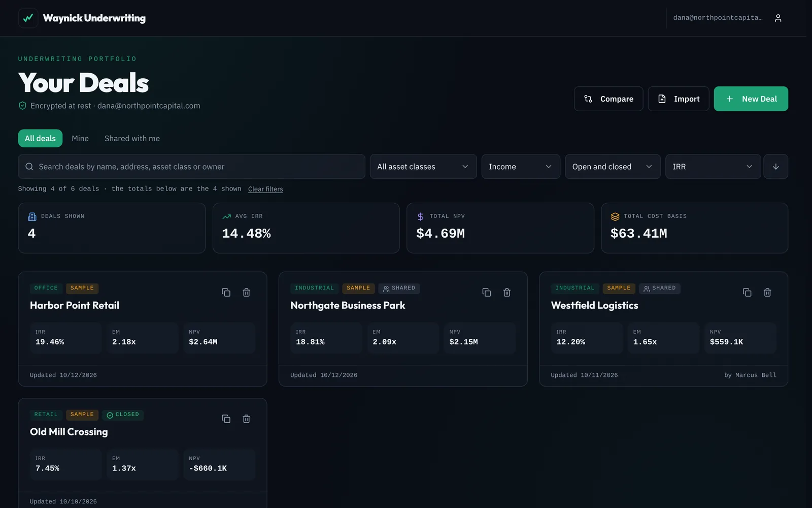
Task: Open the Old Mill Crossing deal title
Action: tap(69, 432)
